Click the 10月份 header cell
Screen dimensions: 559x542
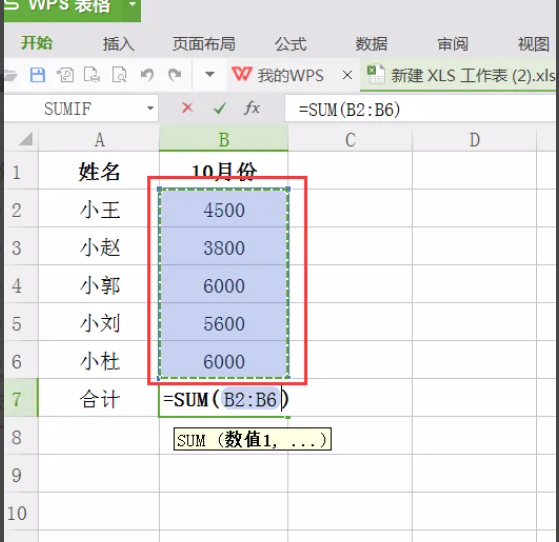pos(224,171)
